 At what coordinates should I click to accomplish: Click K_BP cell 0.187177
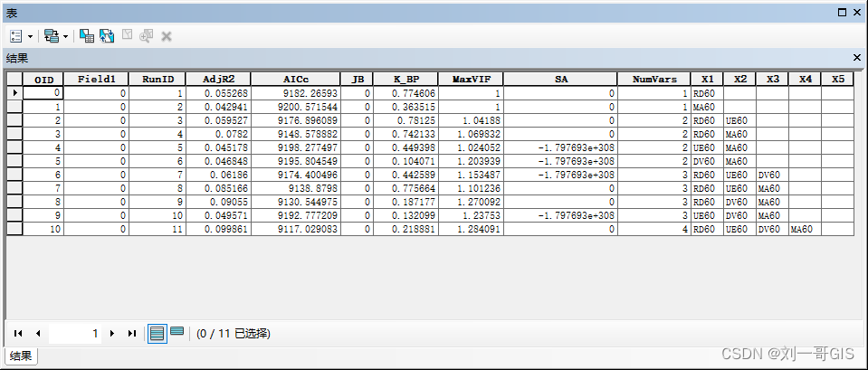(405, 202)
